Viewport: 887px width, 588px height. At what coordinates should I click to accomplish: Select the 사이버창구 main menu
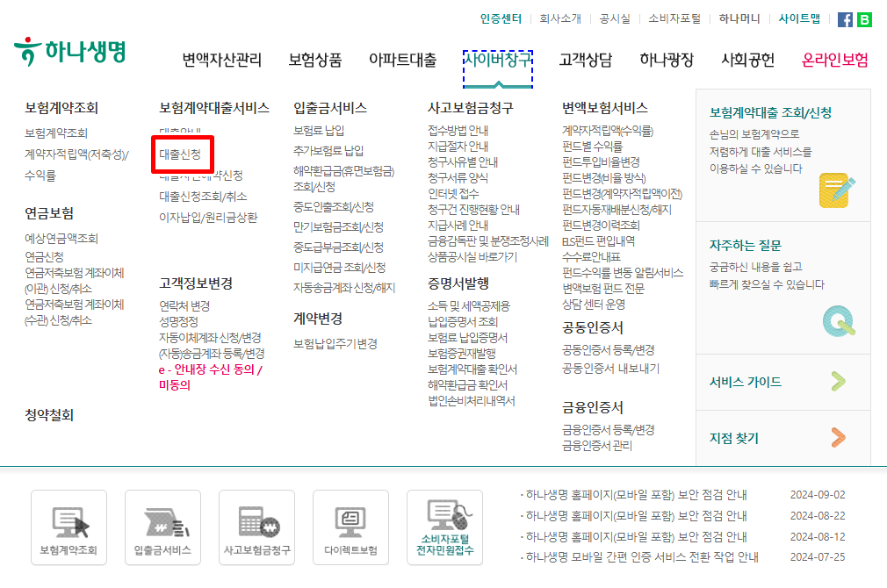(x=498, y=60)
